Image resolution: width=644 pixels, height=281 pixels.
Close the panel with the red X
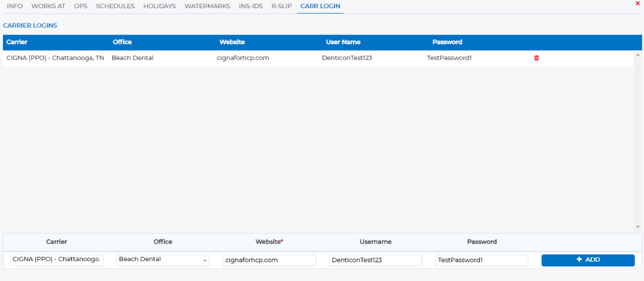(638, 3)
